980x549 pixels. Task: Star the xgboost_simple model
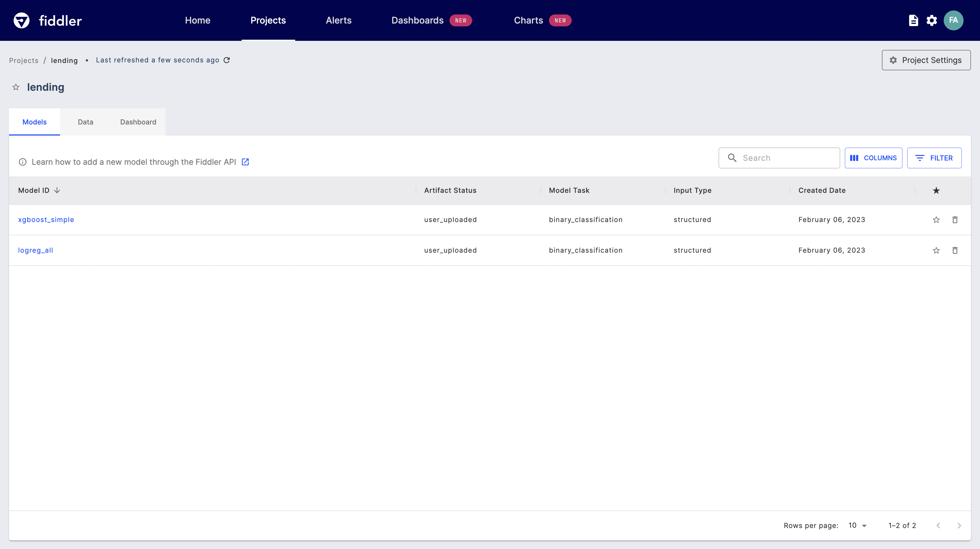[936, 220]
